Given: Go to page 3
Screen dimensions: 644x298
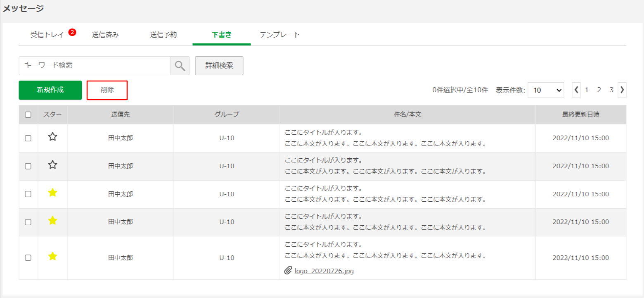Looking at the screenshot, I should pos(611,90).
